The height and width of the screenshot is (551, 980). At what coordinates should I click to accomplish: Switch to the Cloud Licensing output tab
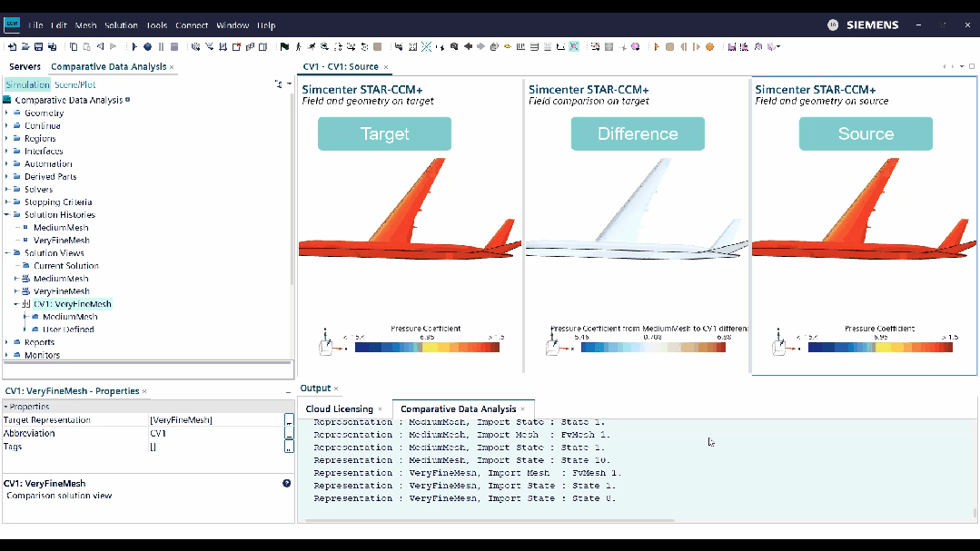(340, 408)
